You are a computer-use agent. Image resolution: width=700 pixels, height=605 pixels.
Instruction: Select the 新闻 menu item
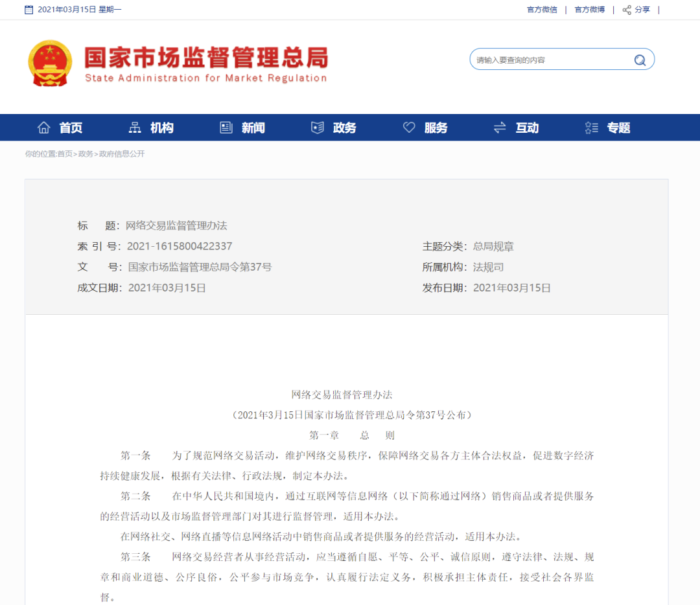click(253, 128)
